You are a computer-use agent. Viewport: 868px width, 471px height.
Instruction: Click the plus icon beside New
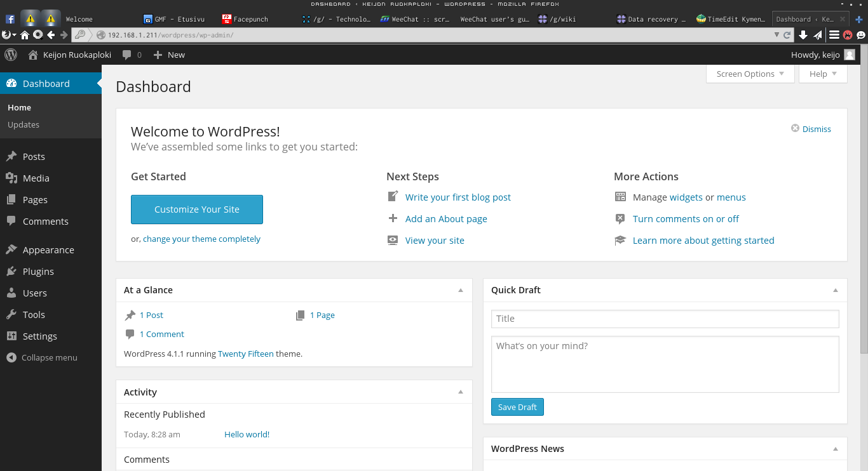pyautogui.click(x=158, y=55)
